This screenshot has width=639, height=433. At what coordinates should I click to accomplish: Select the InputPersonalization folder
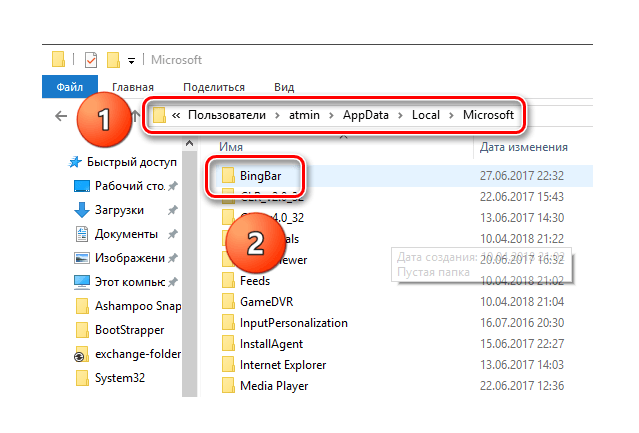coord(293,323)
